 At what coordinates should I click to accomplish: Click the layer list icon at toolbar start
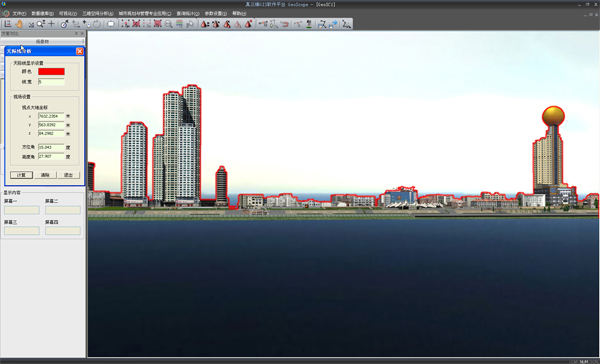(x=8, y=24)
